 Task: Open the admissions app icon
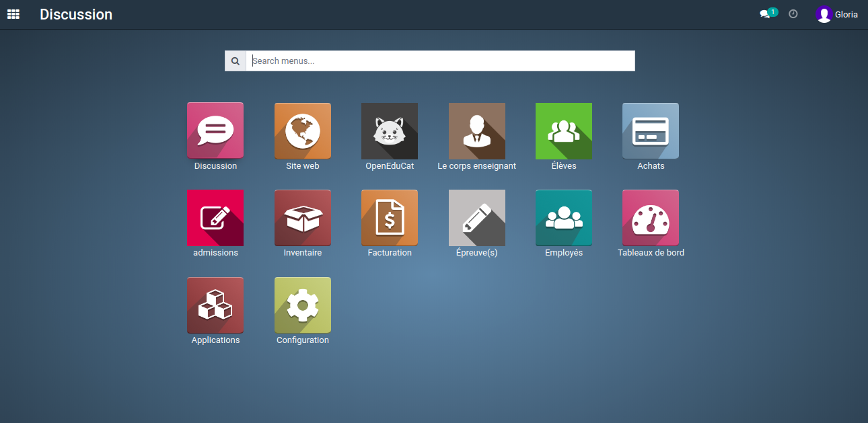pyautogui.click(x=215, y=218)
